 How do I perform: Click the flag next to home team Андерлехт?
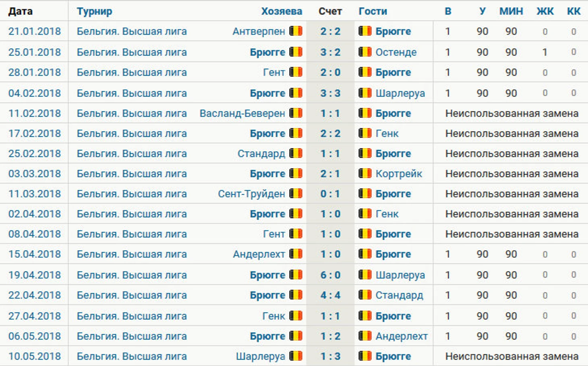[296, 254]
